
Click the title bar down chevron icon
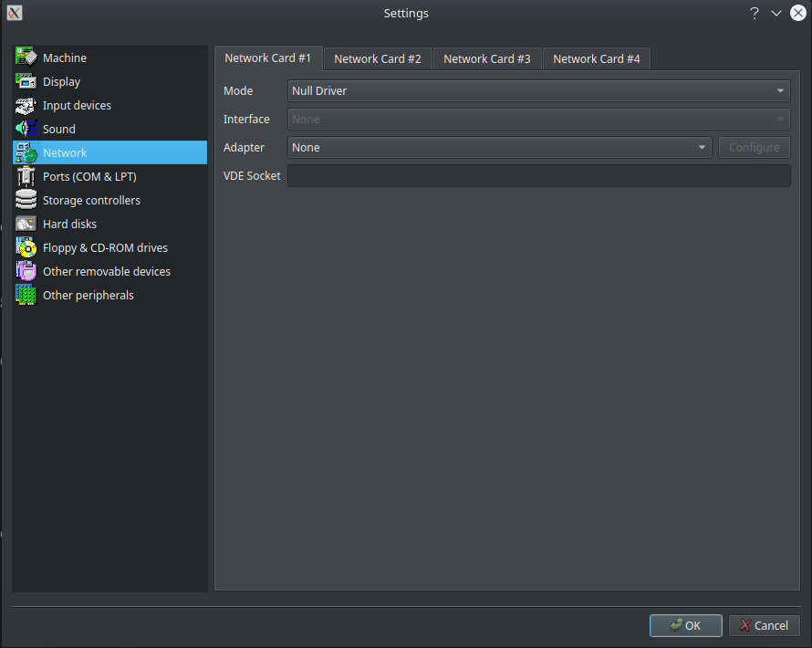pos(776,13)
